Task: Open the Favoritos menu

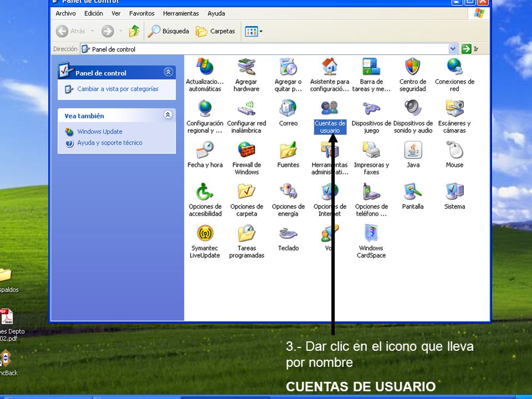Action: tap(141, 13)
